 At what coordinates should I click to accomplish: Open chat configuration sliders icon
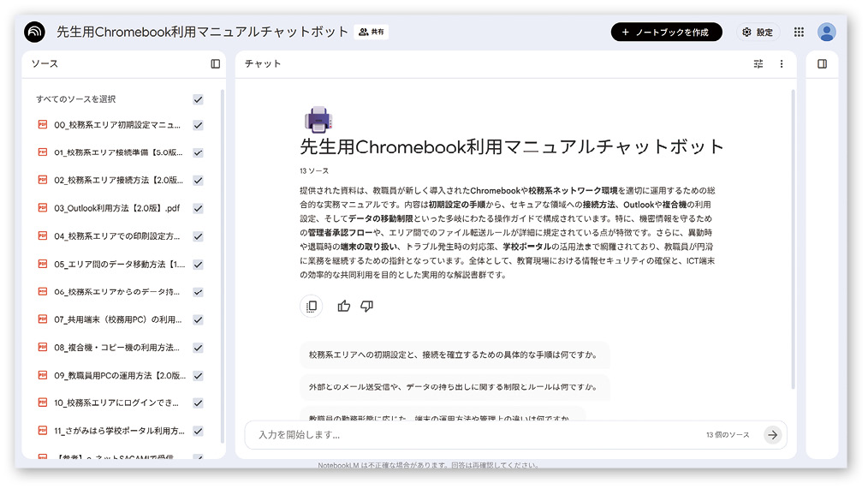[758, 64]
